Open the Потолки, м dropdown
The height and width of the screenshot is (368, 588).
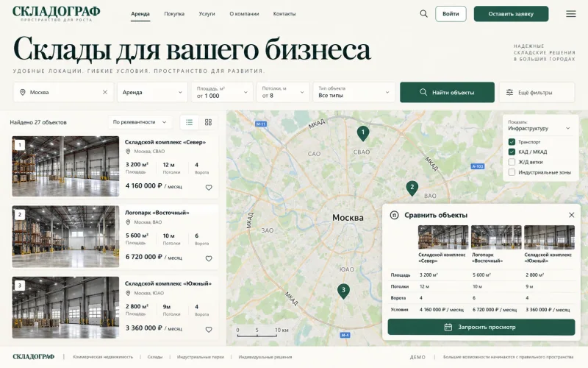[283, 93]
